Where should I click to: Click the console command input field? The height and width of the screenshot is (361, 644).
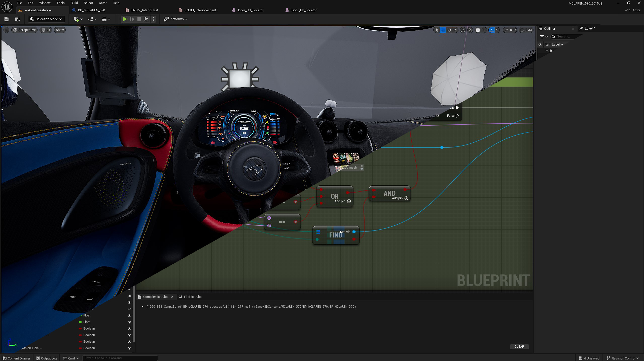[x=120, y=358]
